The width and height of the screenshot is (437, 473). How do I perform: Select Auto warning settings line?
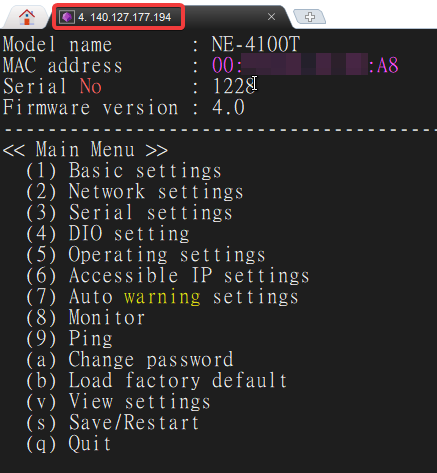point(162,297)
